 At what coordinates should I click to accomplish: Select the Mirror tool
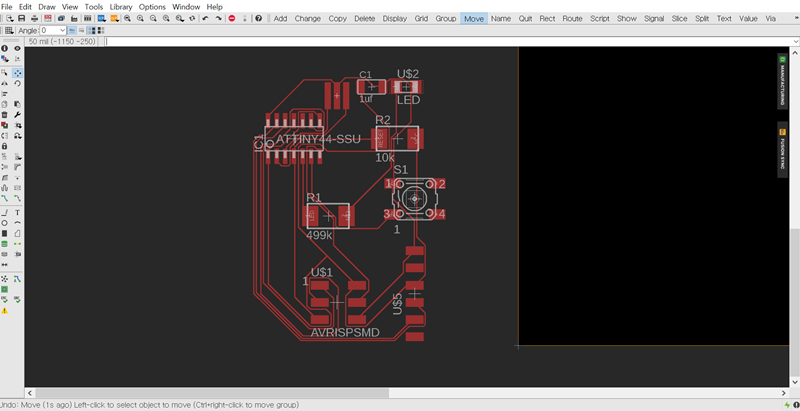(5, 83)
